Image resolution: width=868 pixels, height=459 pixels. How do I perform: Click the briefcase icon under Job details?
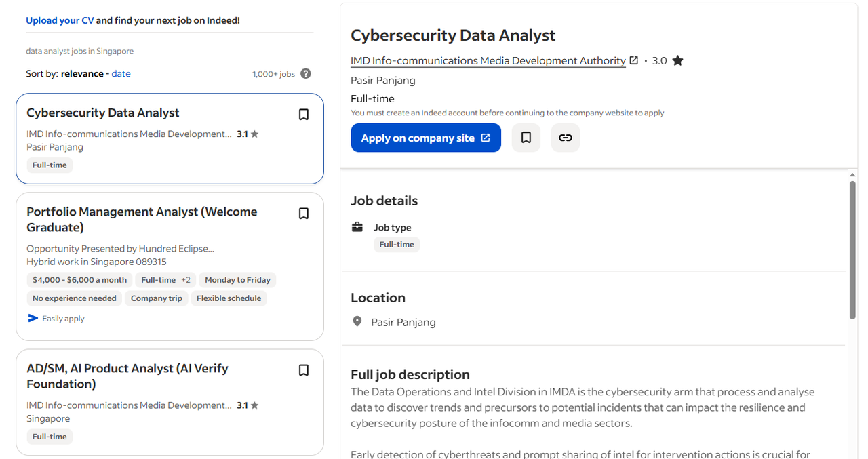click(x=357, y=227)
